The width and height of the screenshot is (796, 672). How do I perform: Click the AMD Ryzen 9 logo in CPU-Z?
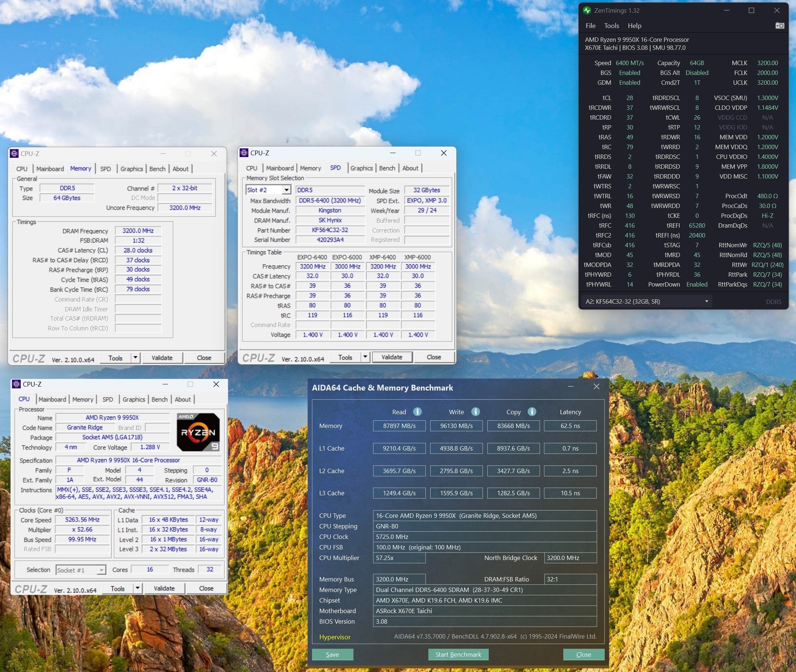pyautogui.click(x=198, y=432)
